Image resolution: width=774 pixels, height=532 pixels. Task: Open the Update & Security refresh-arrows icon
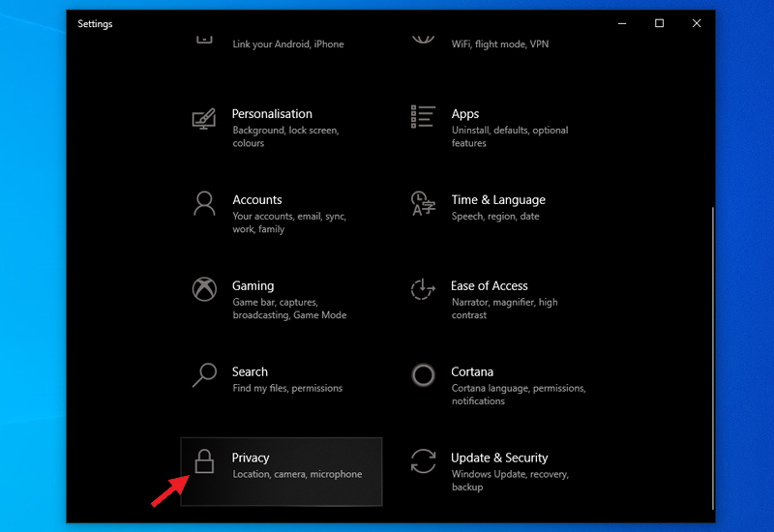point(423,461)
